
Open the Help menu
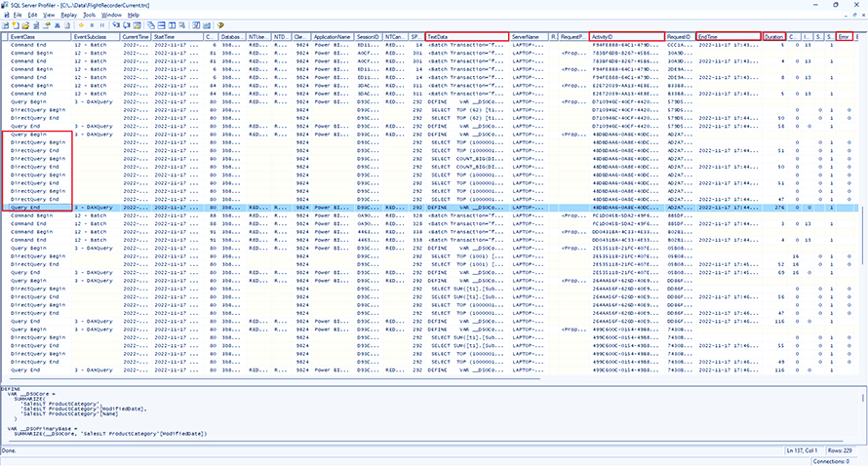[x=134, y=15]
